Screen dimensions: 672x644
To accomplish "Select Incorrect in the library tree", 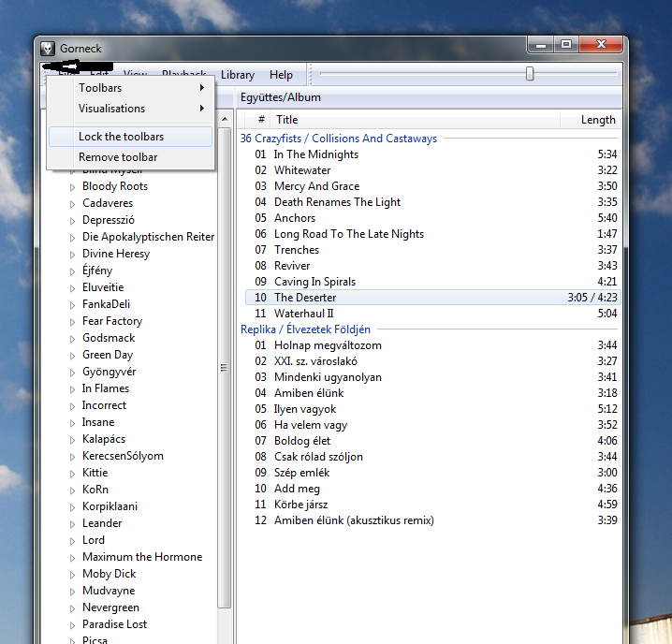I will (104, 405).
